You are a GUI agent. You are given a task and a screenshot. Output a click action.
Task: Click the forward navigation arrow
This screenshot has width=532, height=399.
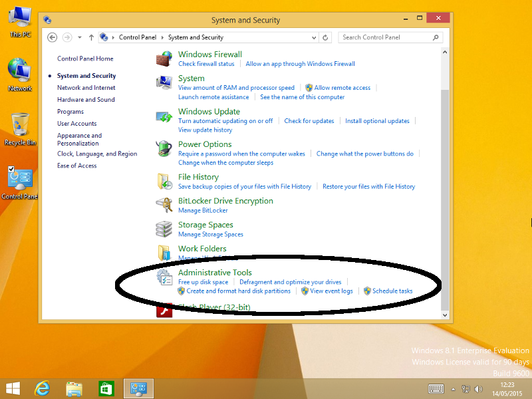tap(67, 37)
